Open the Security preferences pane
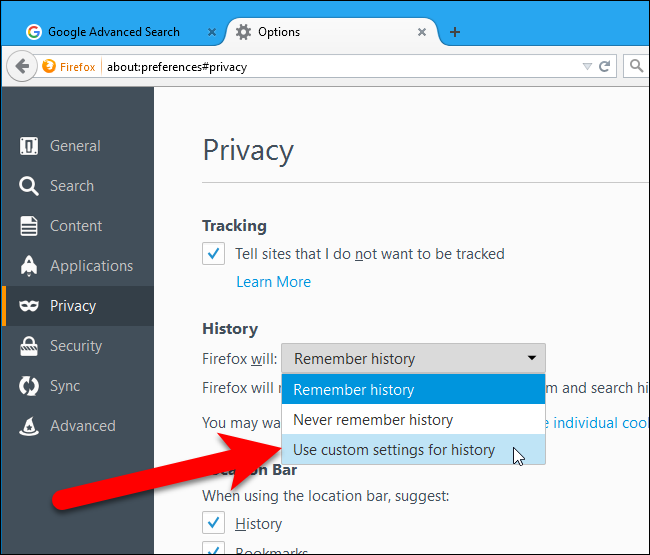This screenshot has width=650, height=555. (x=77, y=346)
